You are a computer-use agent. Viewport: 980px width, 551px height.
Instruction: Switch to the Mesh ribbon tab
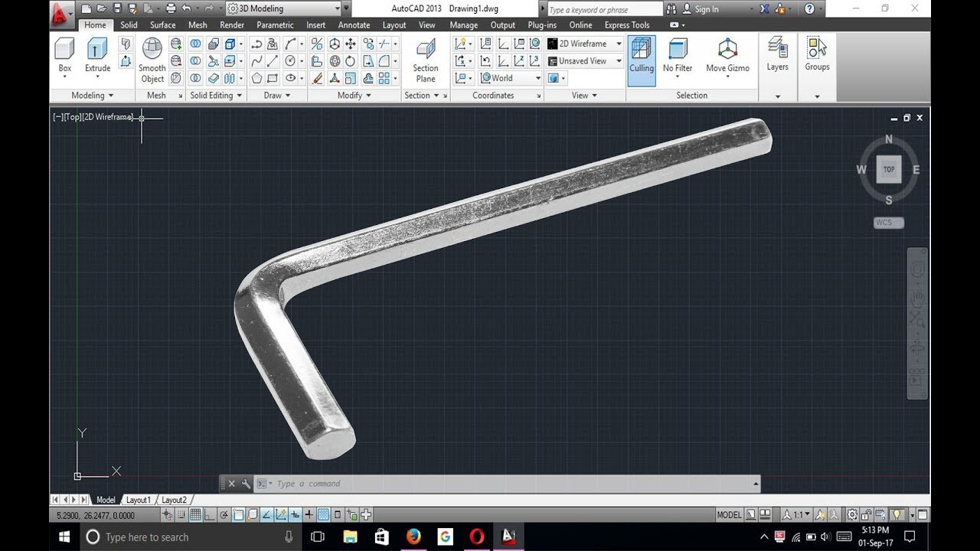[198, 24]
